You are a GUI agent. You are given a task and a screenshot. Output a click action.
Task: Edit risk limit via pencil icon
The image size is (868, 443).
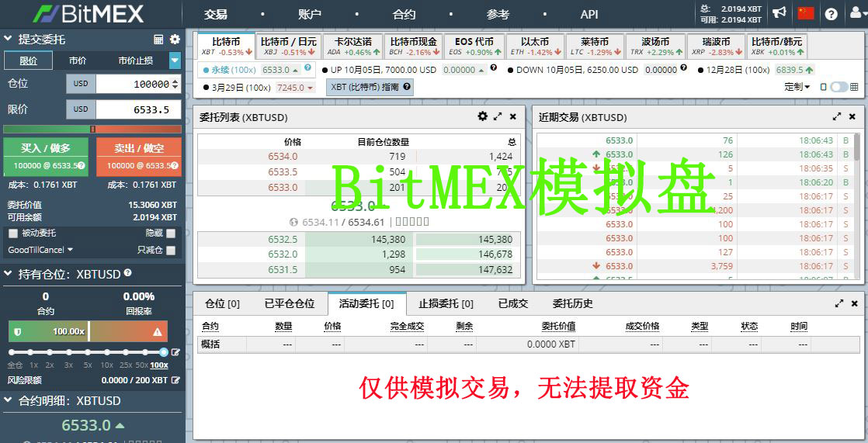pyautogui.click(x=175, y=380)
